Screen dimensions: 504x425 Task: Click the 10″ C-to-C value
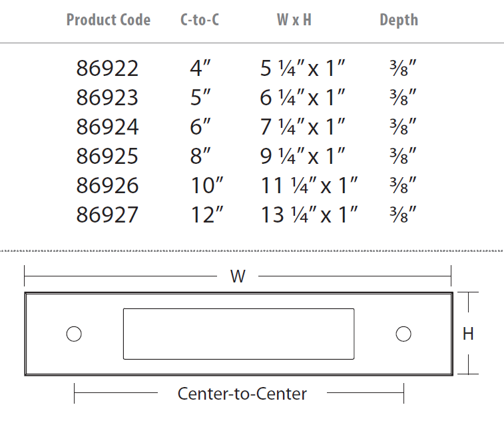click(x=207, y=185)
